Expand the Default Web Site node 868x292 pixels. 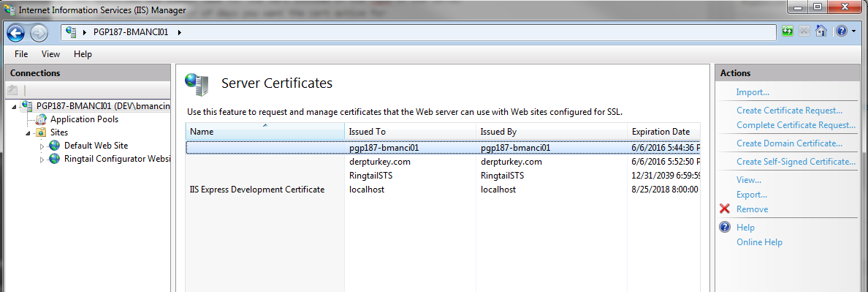(42, 146)
